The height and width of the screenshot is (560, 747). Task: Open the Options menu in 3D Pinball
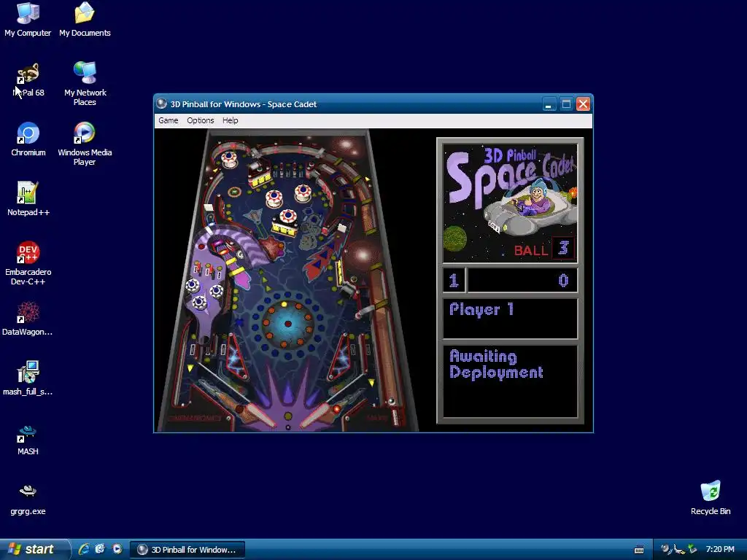pyautogui.click(x=200, y=120)
